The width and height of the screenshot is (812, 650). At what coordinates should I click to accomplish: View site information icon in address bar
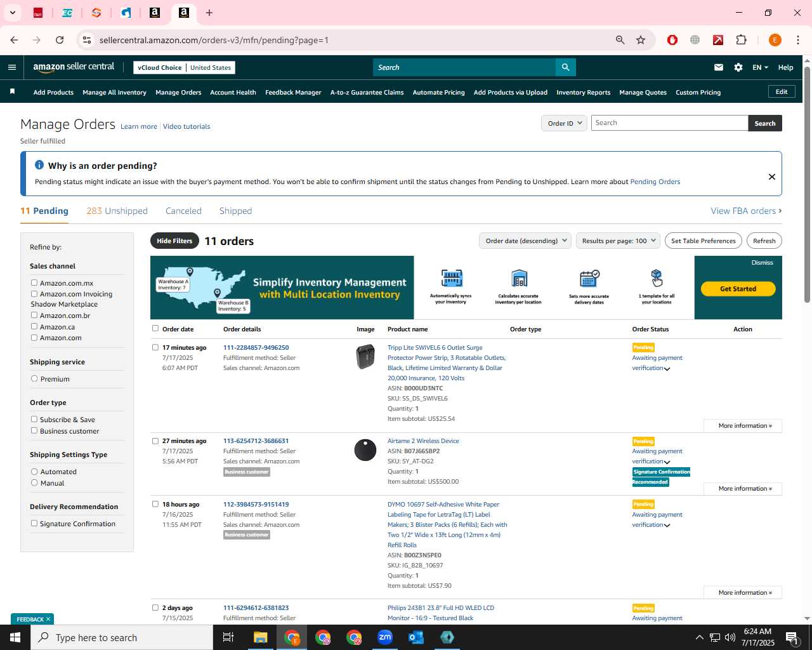(87, 40)
